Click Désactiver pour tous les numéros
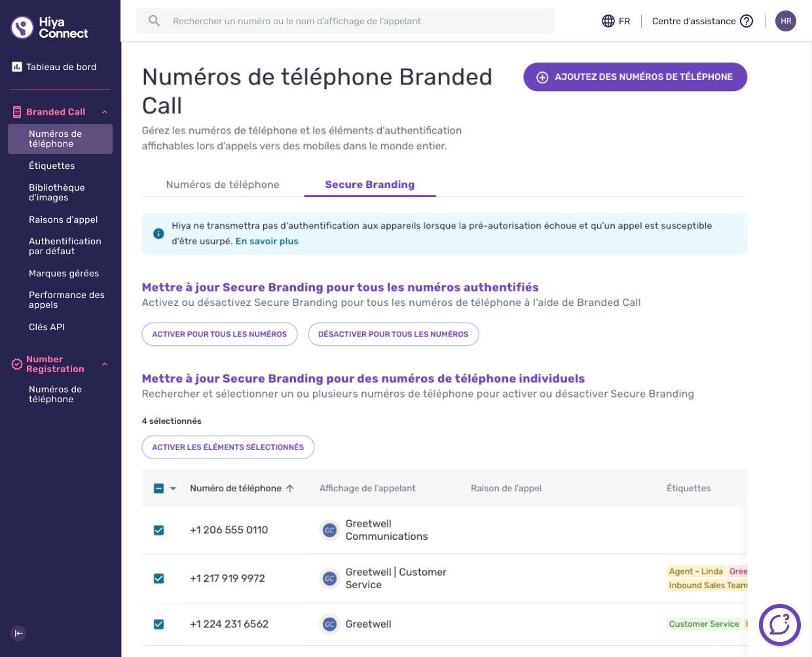 pyautogui.click(x=394, y=334)
